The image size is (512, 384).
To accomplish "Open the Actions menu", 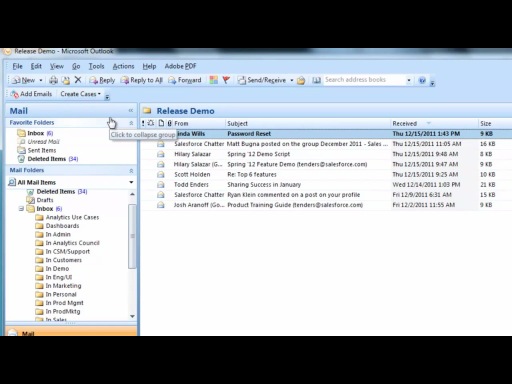I will [123, 66].
